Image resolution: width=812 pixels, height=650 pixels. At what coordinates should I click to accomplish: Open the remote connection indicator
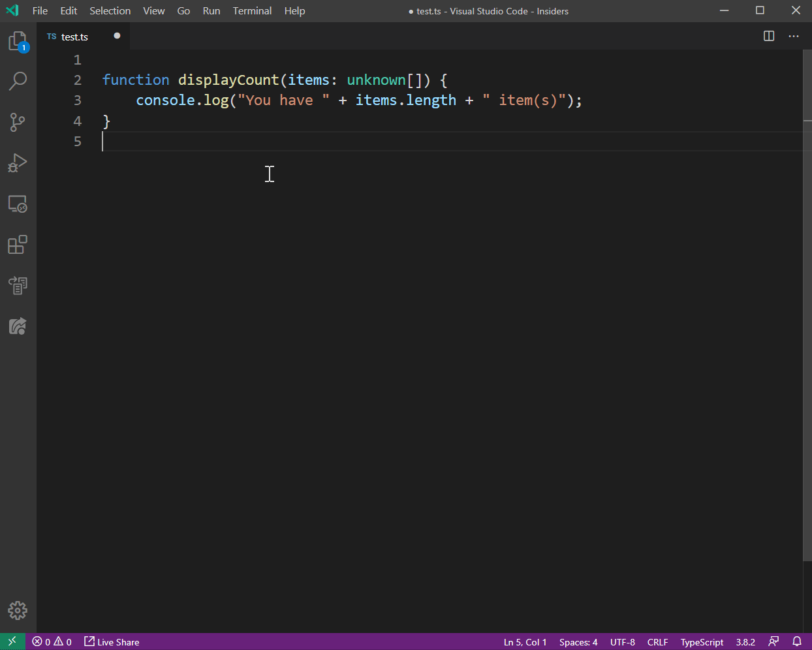coord(12,642)
